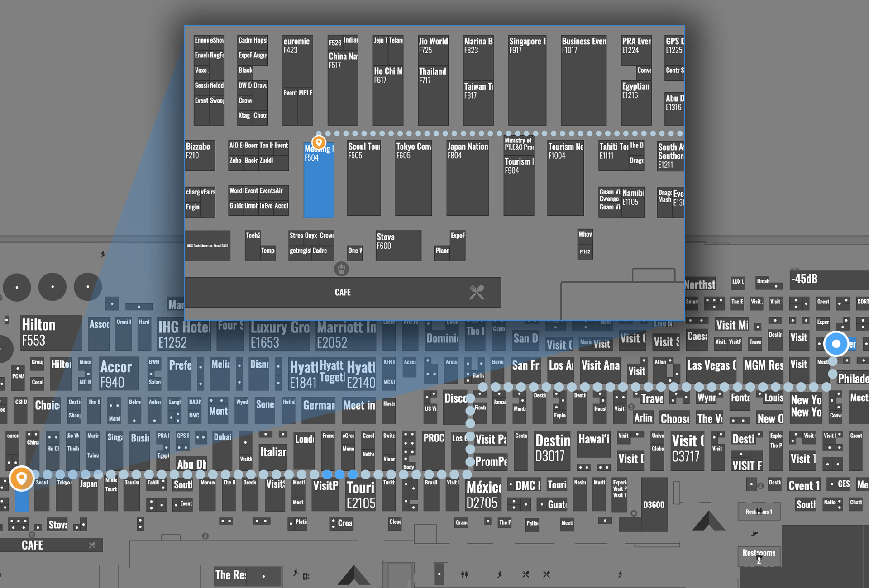Select the Accor F940 booth
Screen dimensions: 869x588
pos(119,374)
